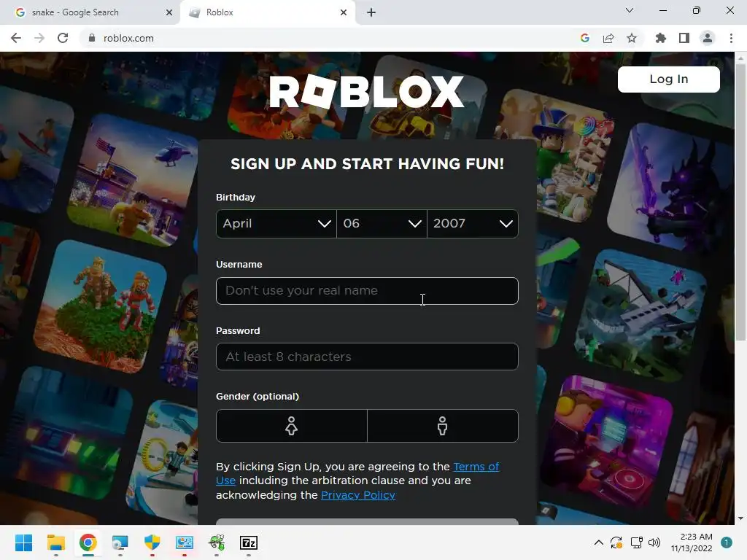Viewport: 747px width, 560px height.
Task: Click the scrollbar down arrow
Action: point(740,518)
